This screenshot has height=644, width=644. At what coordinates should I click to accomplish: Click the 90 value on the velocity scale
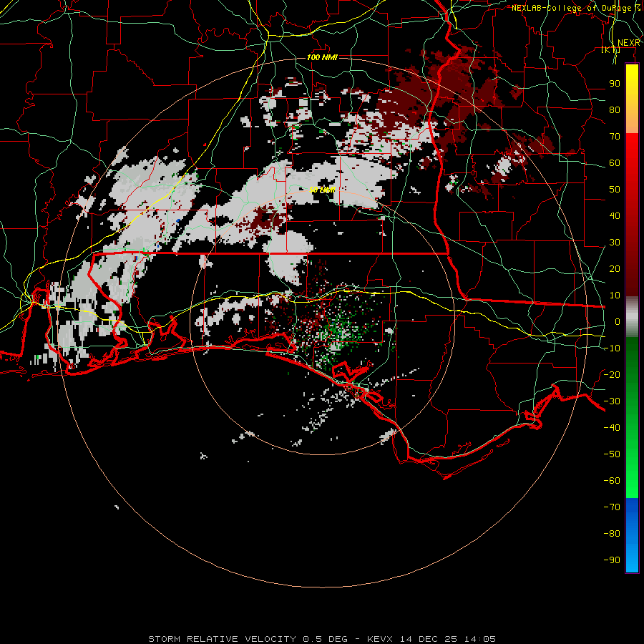click(x=615, y=84)
